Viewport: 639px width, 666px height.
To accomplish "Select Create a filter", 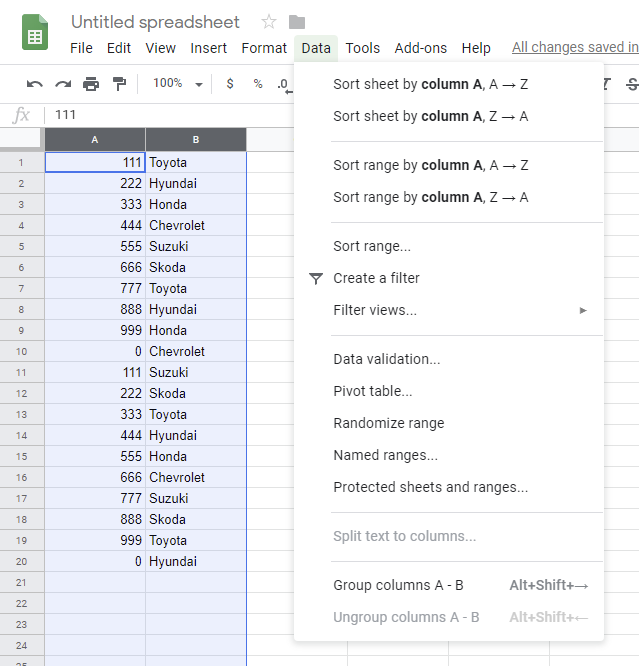I will pos(449,278).
